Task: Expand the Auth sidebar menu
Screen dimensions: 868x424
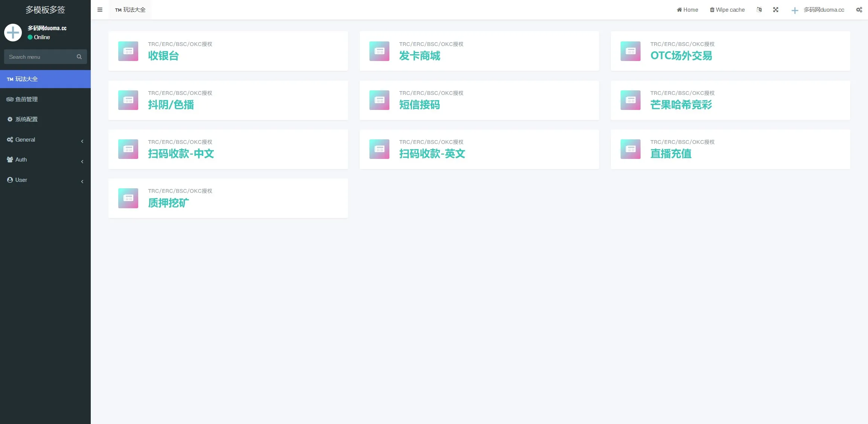Action: 45,160
